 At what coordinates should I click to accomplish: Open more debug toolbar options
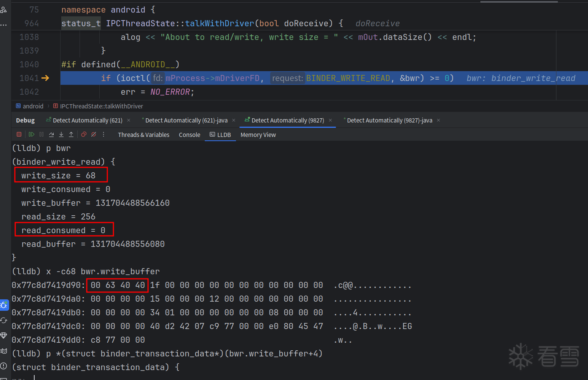pos(104,134)
